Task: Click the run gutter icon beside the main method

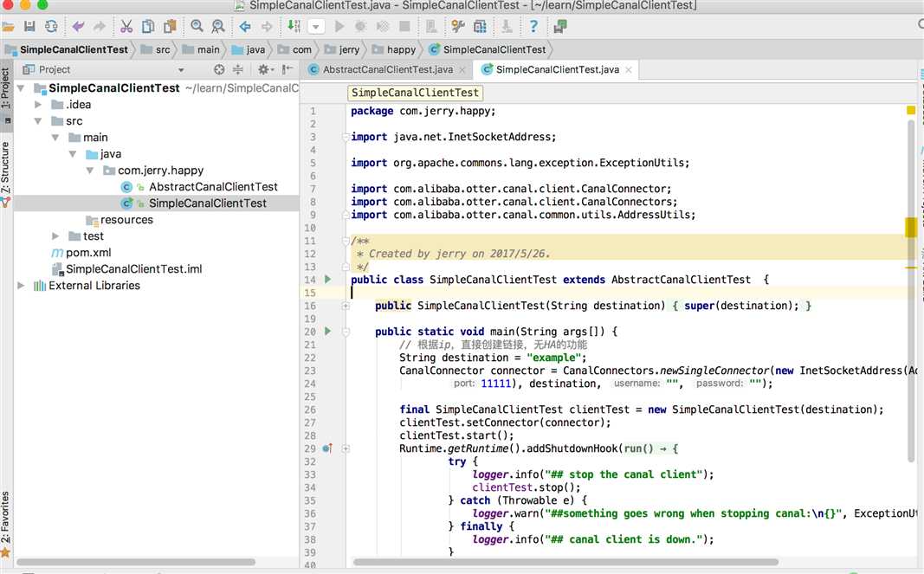Action: click(327, 332)
